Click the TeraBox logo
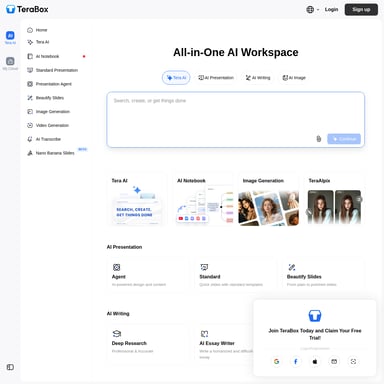Viewport: 384px width, 384px height. pos(27,9)
